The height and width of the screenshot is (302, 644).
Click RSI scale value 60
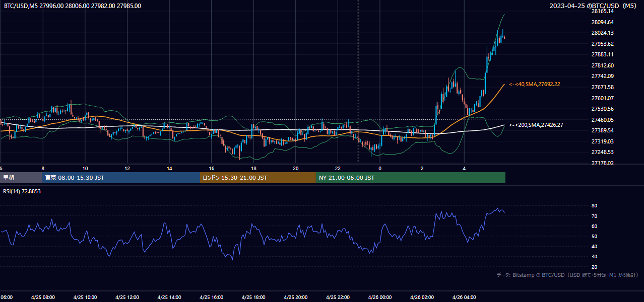click(594, 226)
